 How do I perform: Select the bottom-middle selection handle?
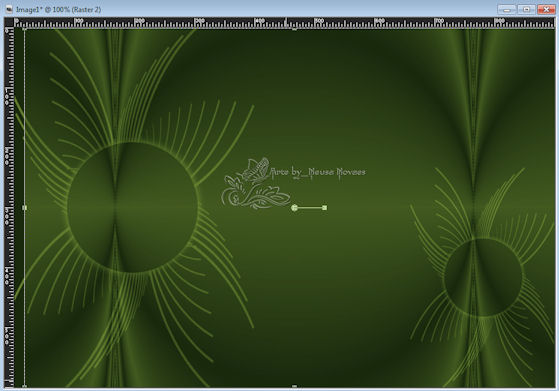(x=294, y=386)
